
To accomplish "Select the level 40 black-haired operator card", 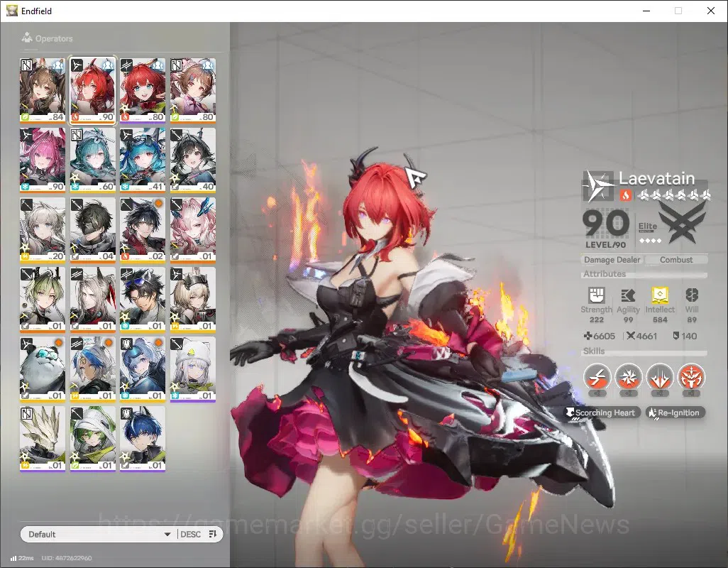I will (193, 160).
